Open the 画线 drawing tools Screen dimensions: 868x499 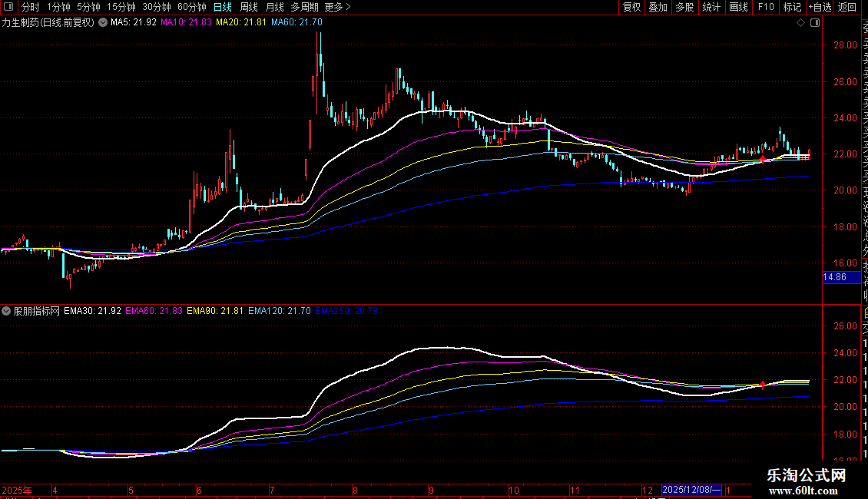(x=738, y=7)
